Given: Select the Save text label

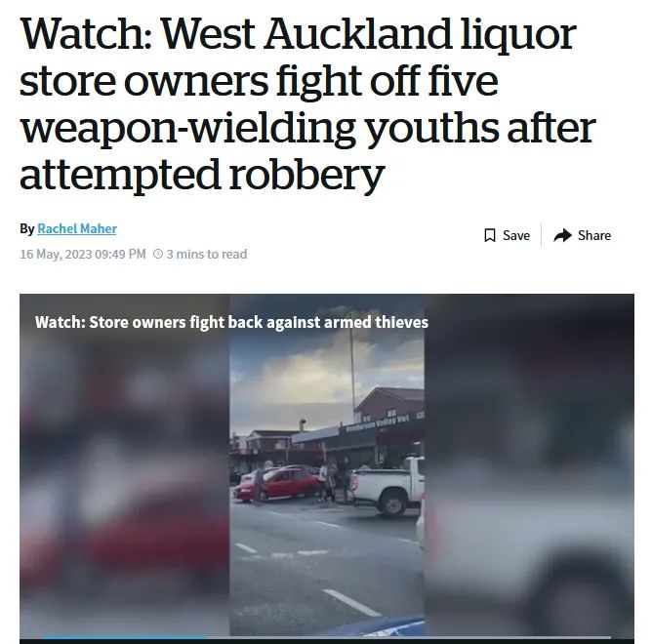Looking at the screenshot, I should [x=516, y=235].
